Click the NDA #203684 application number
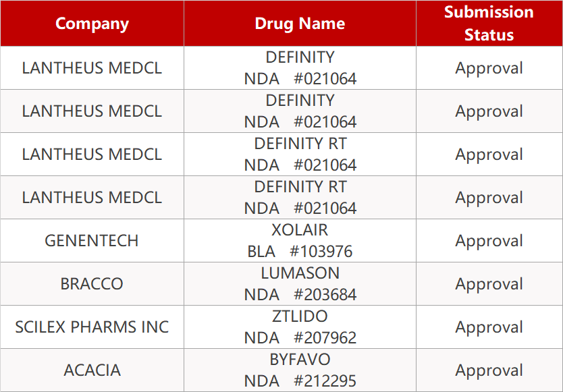Screen dimensions: 563x392 point(300,295)
